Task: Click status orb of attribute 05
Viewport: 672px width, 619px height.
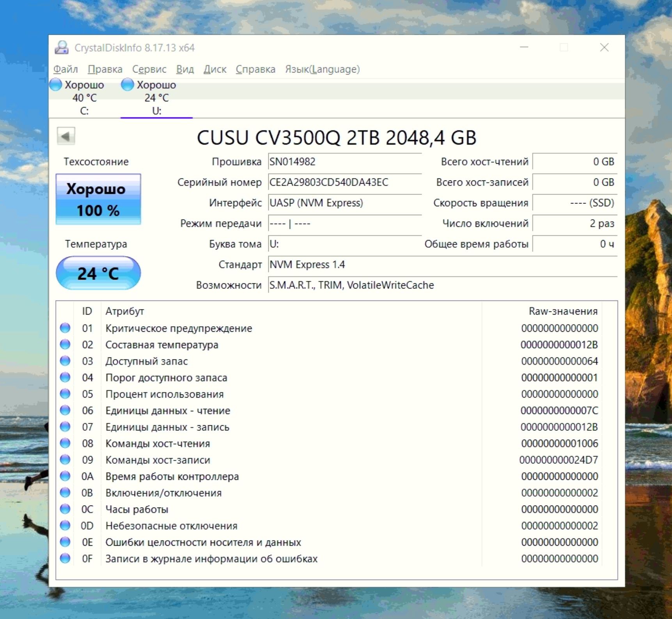Action: pos(65,394)
